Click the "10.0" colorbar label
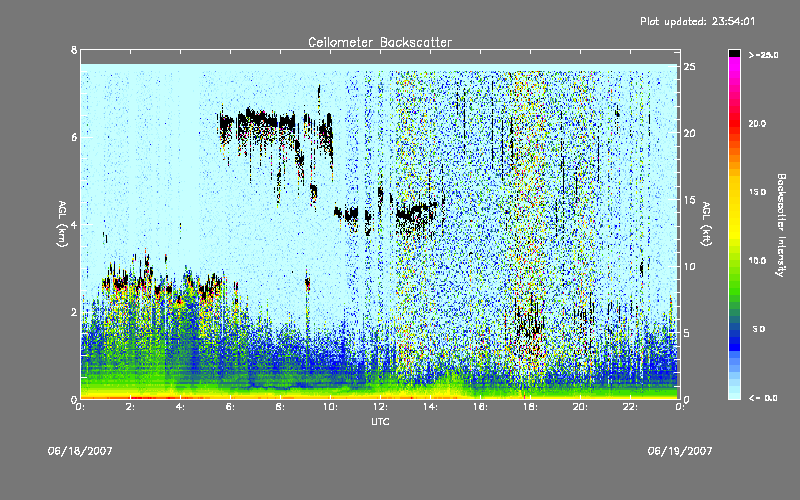800x500 pixels. point(757,261)
